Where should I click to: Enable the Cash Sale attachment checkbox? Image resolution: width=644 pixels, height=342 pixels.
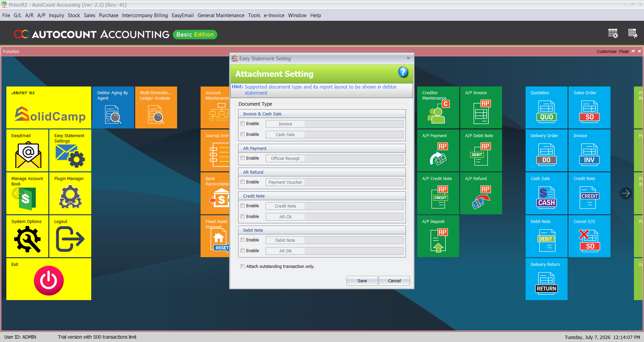(243, 134)
